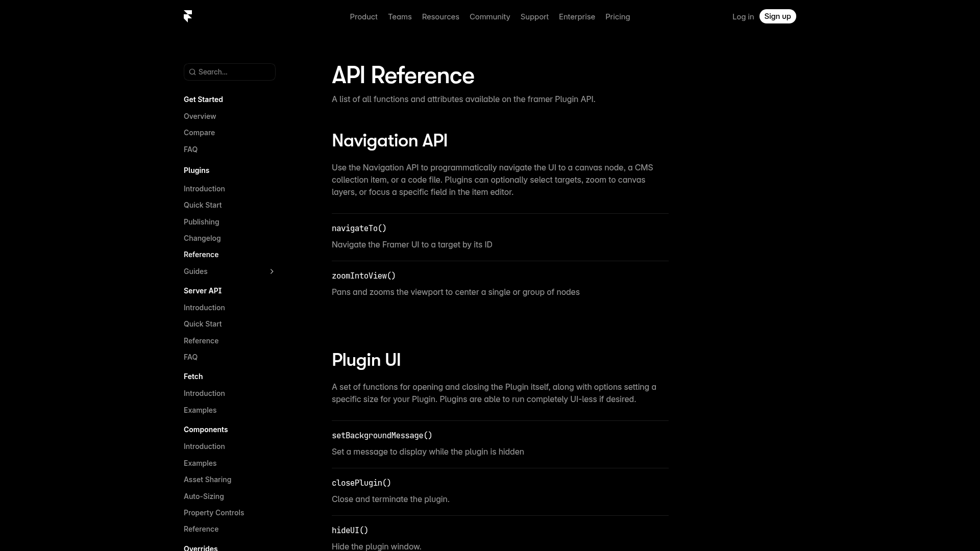This screenshot has width=980, height=551.
Task: Focus the Search input field
Action: pyautogui.click(x=230, y=72)
